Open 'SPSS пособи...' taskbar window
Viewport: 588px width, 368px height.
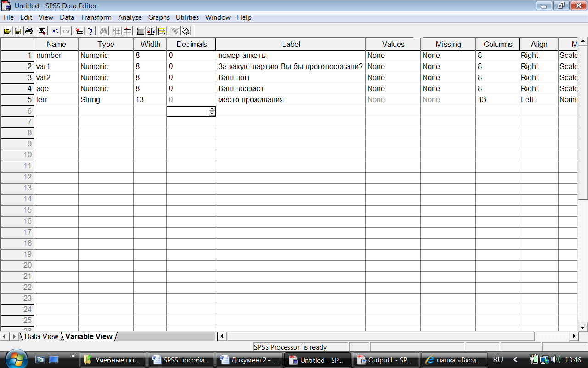(181, 360)
